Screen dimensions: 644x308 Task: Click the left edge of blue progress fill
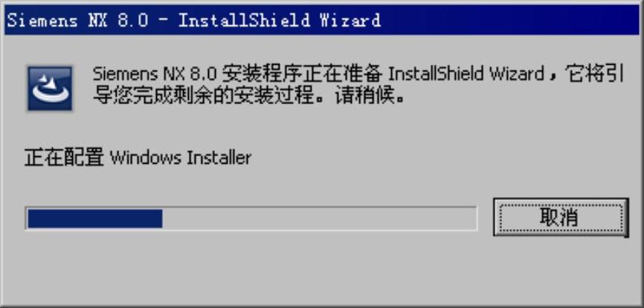(30, 218)
